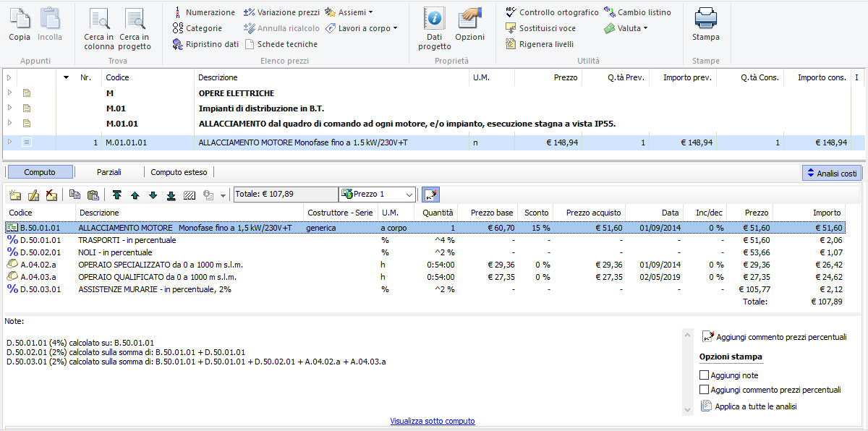868x431 pixels.
Task: Open Dati progetto properties
Action: [434, 29]
